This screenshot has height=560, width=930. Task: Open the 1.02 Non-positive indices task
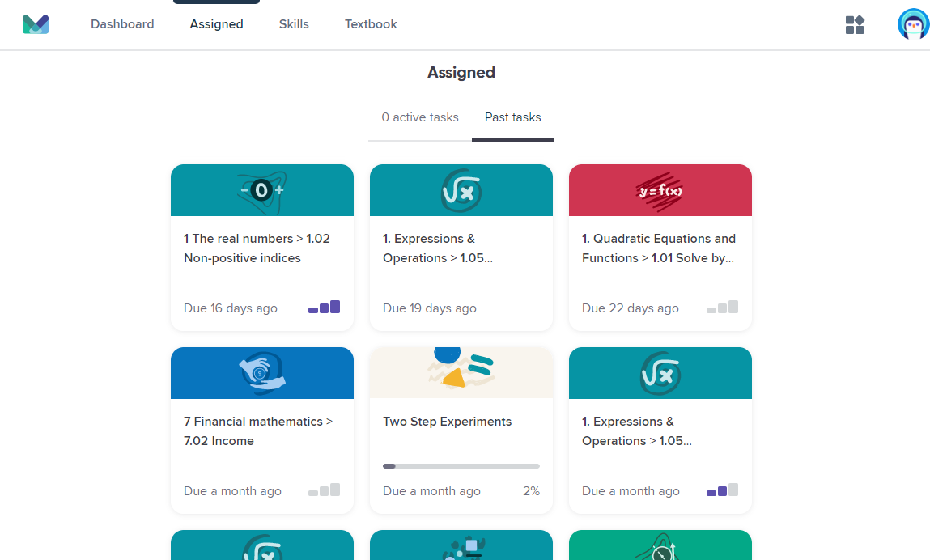[257, 248]
